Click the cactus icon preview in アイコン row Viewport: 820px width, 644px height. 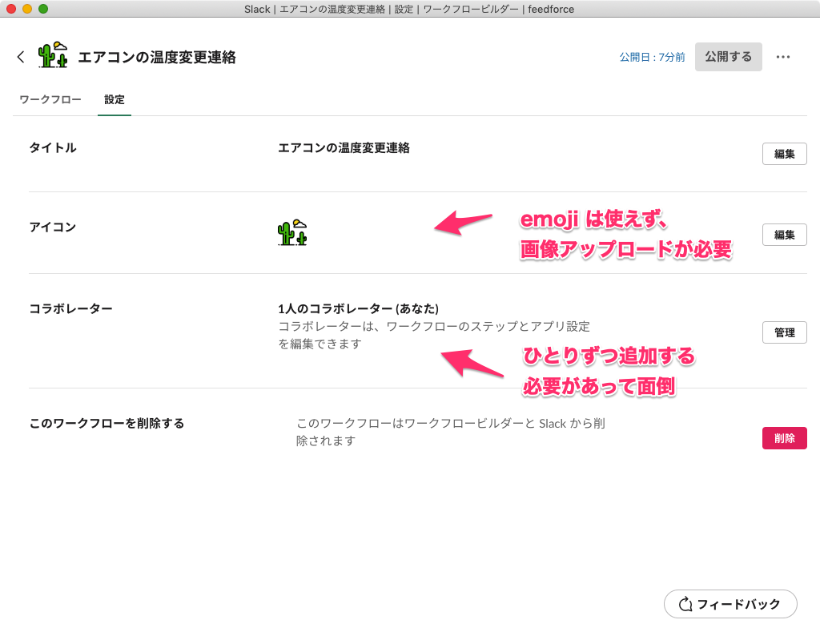[x=293, y=234]
